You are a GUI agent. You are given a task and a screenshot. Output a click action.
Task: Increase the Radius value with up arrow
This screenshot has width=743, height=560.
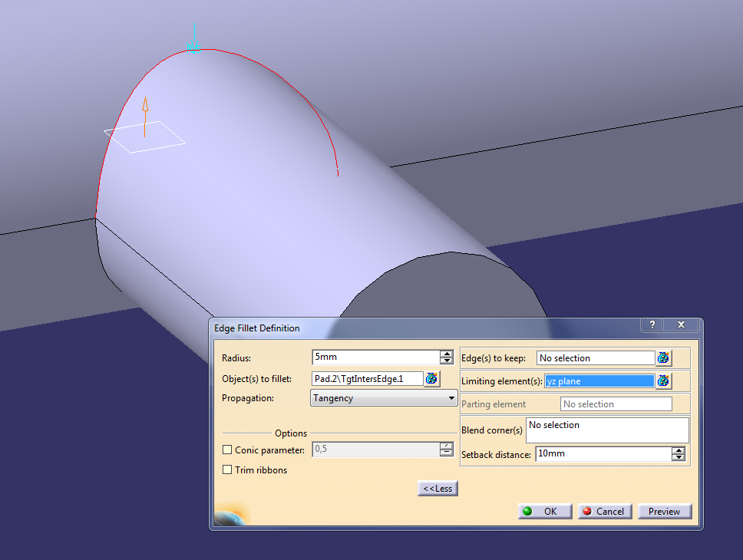click(447, 354)
